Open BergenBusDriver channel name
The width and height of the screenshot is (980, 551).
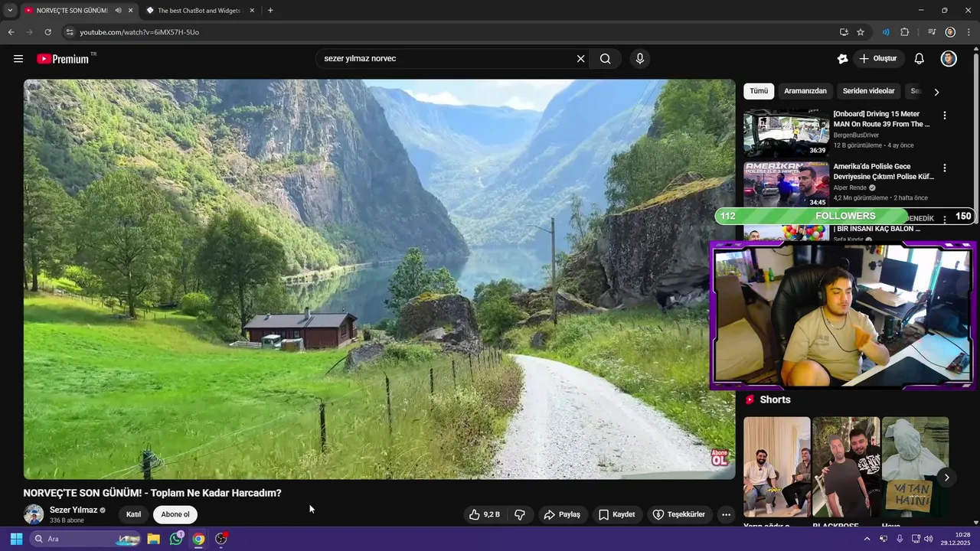click(856, 135)
